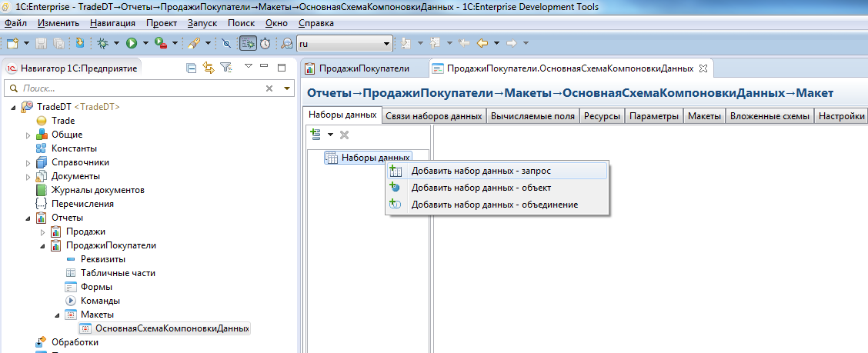
Task: Click the yellow Back navigation arrow
Action: click(x=483, y=43)
